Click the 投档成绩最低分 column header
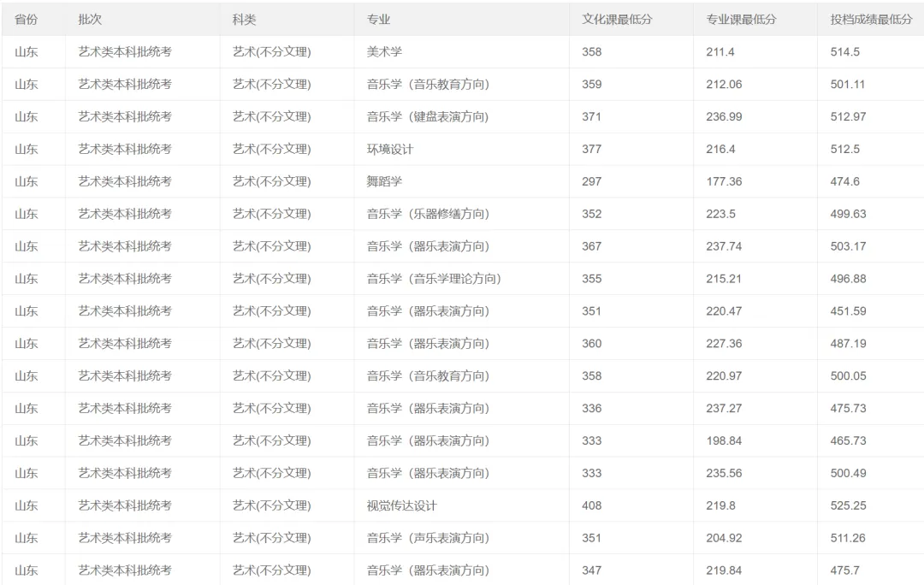 [872, 20]
